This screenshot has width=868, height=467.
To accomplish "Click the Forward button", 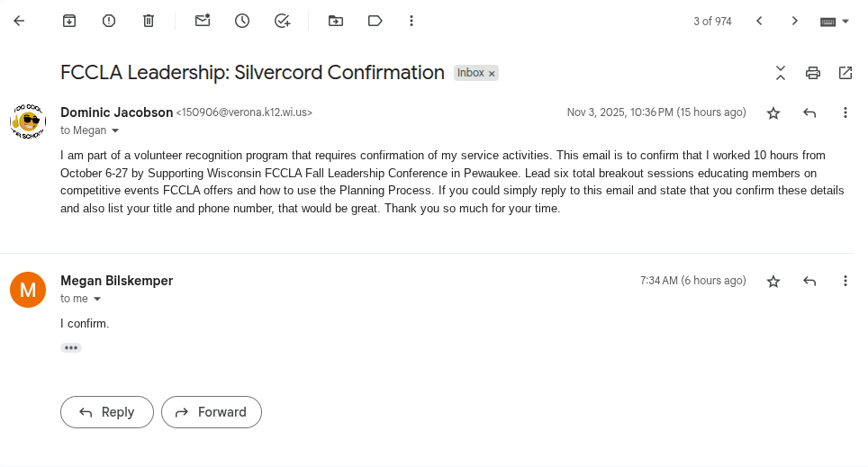I will pyautogui.click(x=212, y=412).
